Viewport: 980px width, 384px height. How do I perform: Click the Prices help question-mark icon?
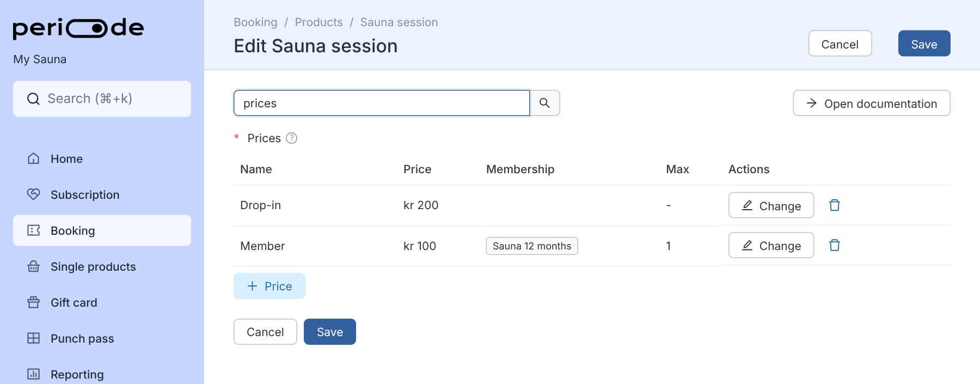coord(292,138)
